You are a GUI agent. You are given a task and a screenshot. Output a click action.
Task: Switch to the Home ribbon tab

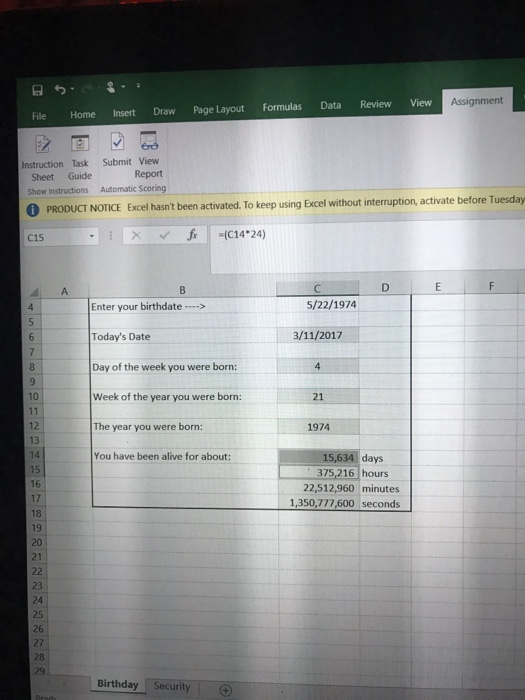point(83,115)
